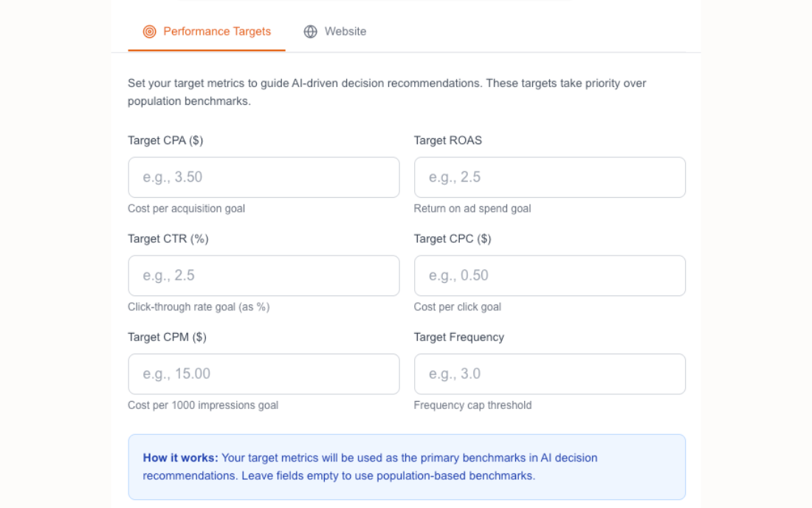Image resolution: width=812 pixels, height=508 pixels.
Task: Click the 'Cost per acquisition goal' helper text
Action: [x=186, y=209]
